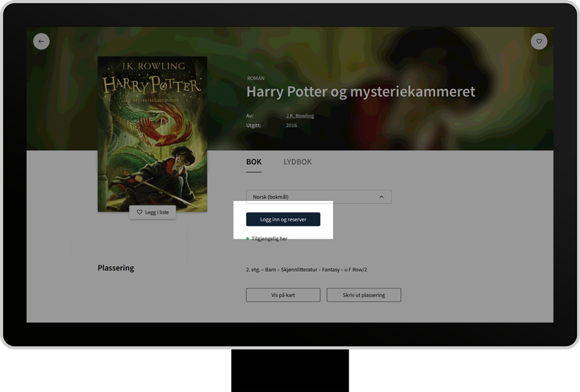Click the green availability dot
This screenshot has height=392, width=580.
247,239
